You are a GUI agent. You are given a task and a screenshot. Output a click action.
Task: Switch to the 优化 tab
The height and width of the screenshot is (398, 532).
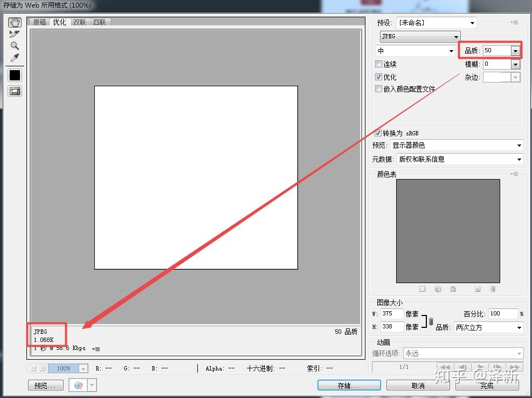pos(60,22)
